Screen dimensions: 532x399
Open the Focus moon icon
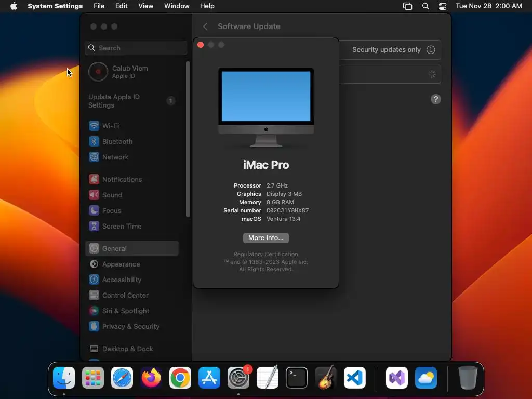[x=94, y=211]
